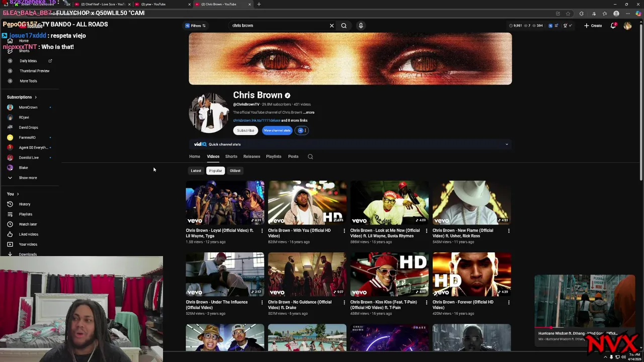Clear the search box with X icon
Screen dimensions: 644x362
(332, 26)
